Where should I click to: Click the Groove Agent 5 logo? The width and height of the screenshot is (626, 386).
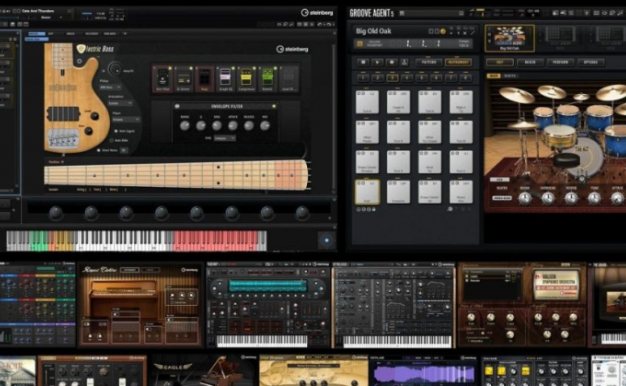372,13
